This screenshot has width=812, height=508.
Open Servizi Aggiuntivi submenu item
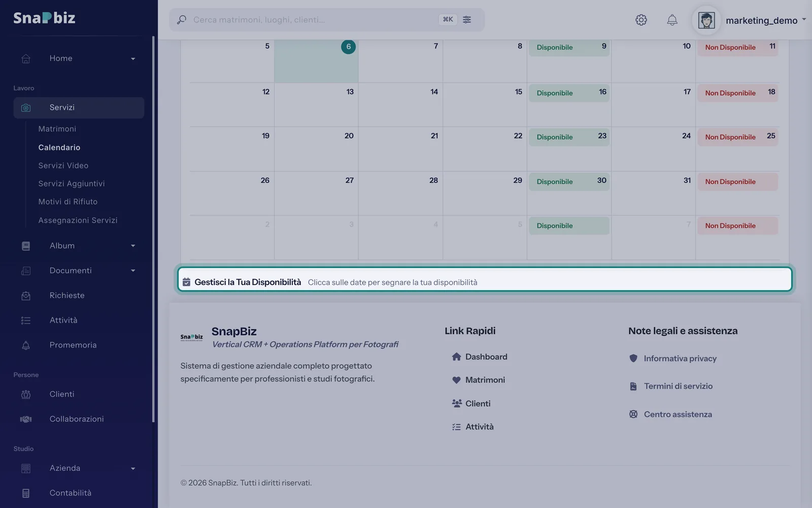coord(72,183)
